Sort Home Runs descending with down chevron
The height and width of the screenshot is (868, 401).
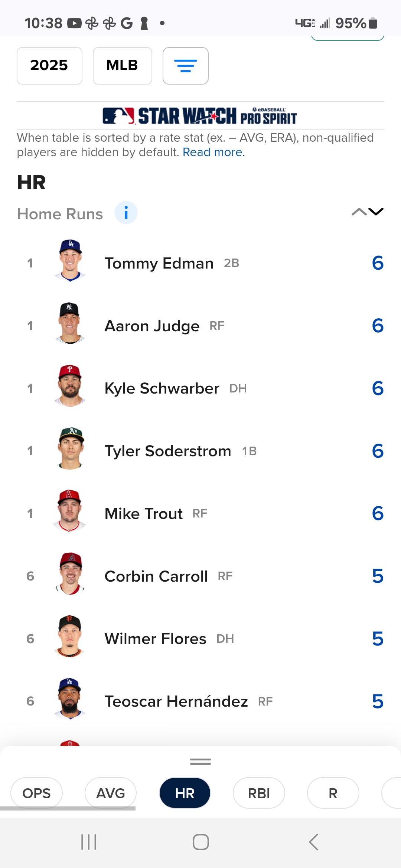click(x=376, y=212)
